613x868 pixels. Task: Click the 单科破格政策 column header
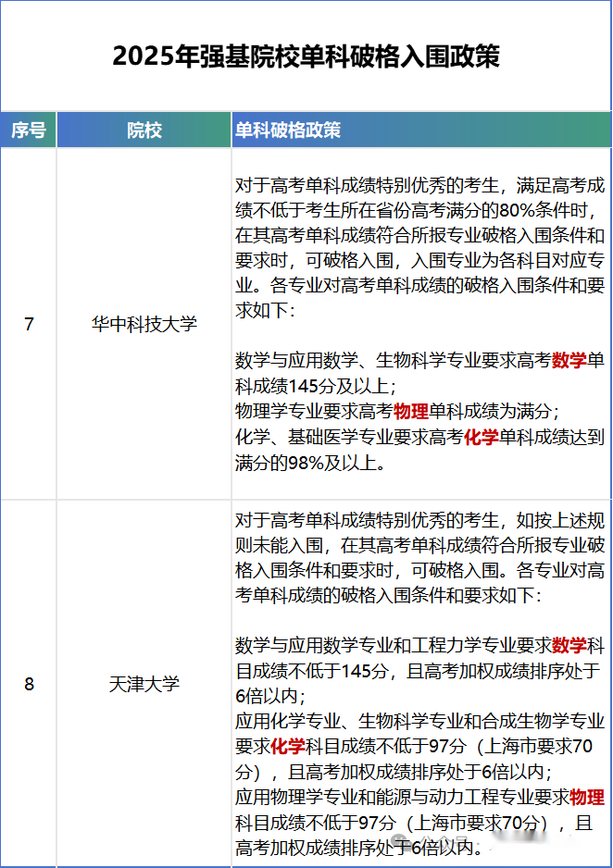pos(422,130)
